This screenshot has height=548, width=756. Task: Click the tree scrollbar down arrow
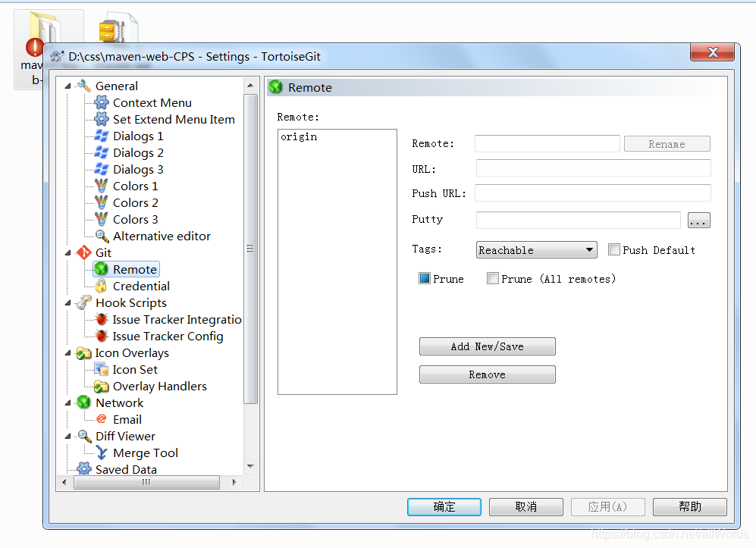250,466
